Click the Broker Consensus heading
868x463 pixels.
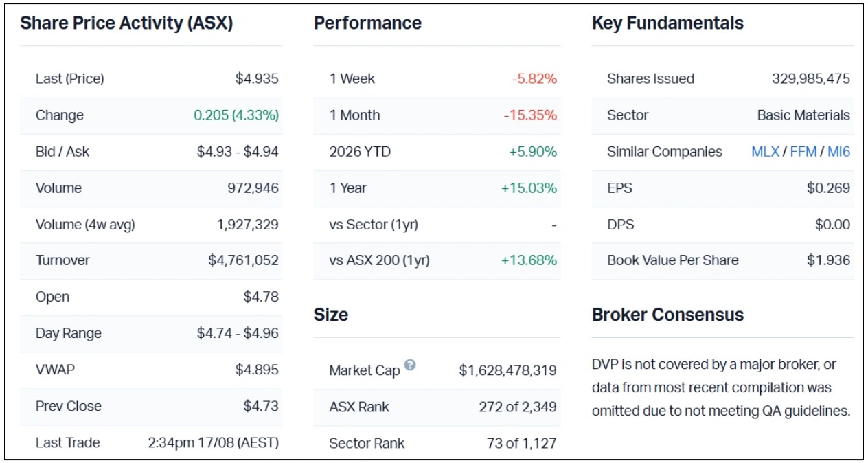coord(667,315)
